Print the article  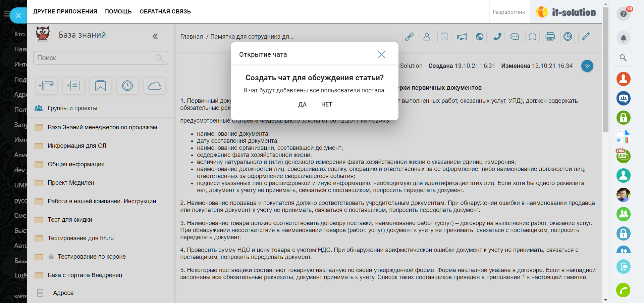point(550,37)
